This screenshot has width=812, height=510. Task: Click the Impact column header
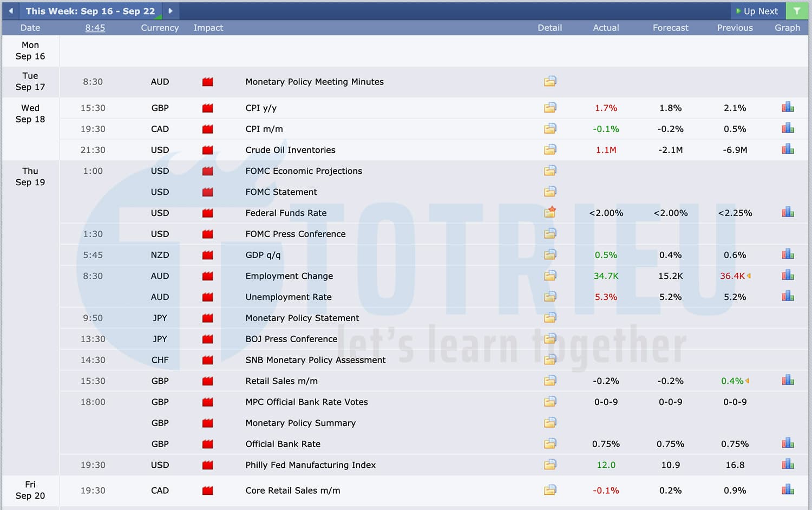click(208, 28)
